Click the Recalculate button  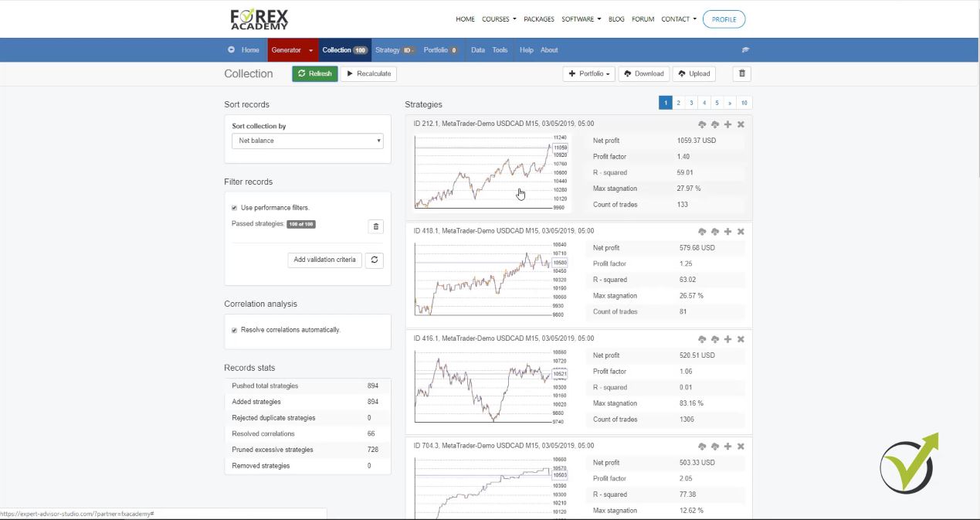click(x=368, y=73)
